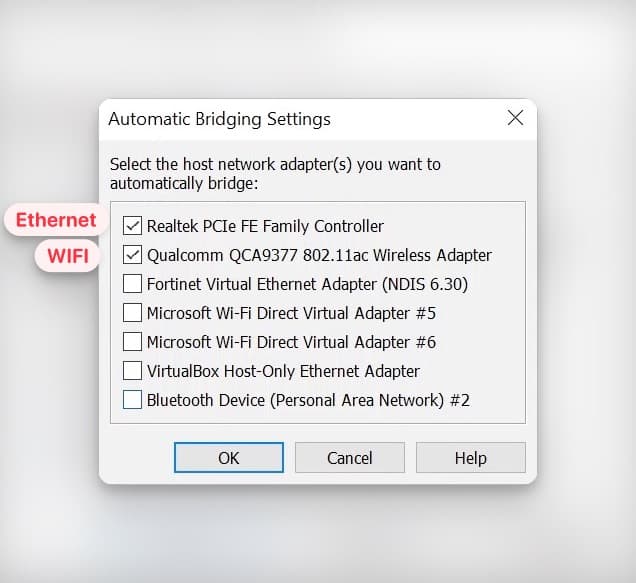Uncheck the Realtek PCIe FE Family Controller checkbox

pos(132,226)
